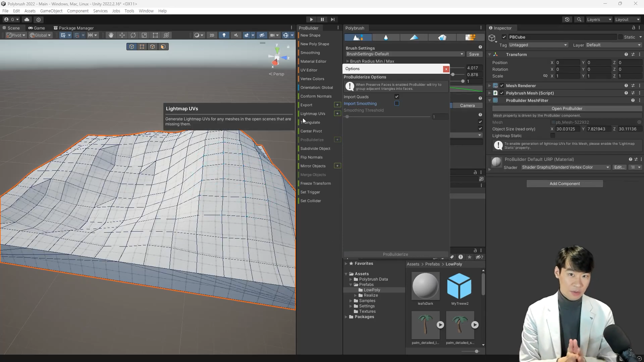Click the Play button

click(x=311, y=19)
